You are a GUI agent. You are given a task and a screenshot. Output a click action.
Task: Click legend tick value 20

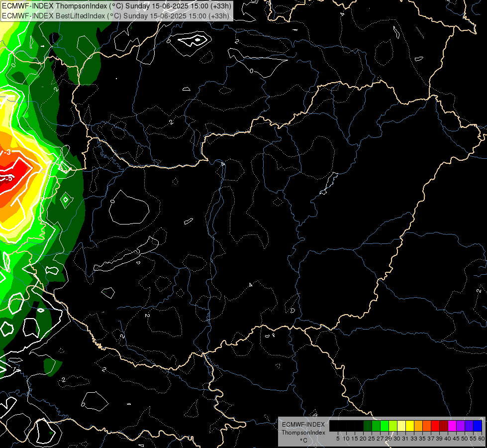(363, 439)
